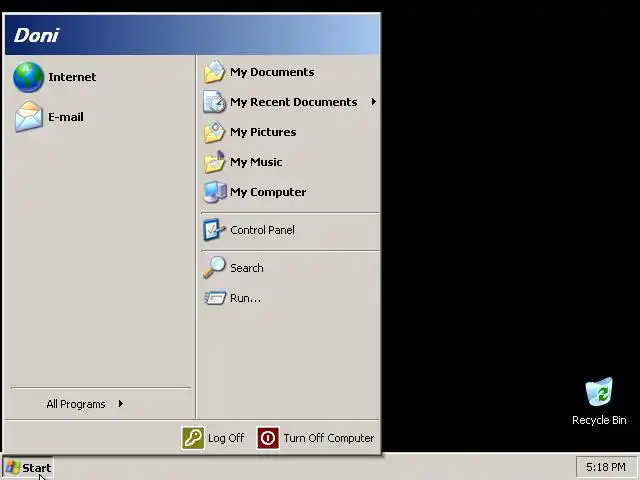Click the red Turn Off power icon
The height and width of the screenshot is (480, 640).
(x=268, y=438)
